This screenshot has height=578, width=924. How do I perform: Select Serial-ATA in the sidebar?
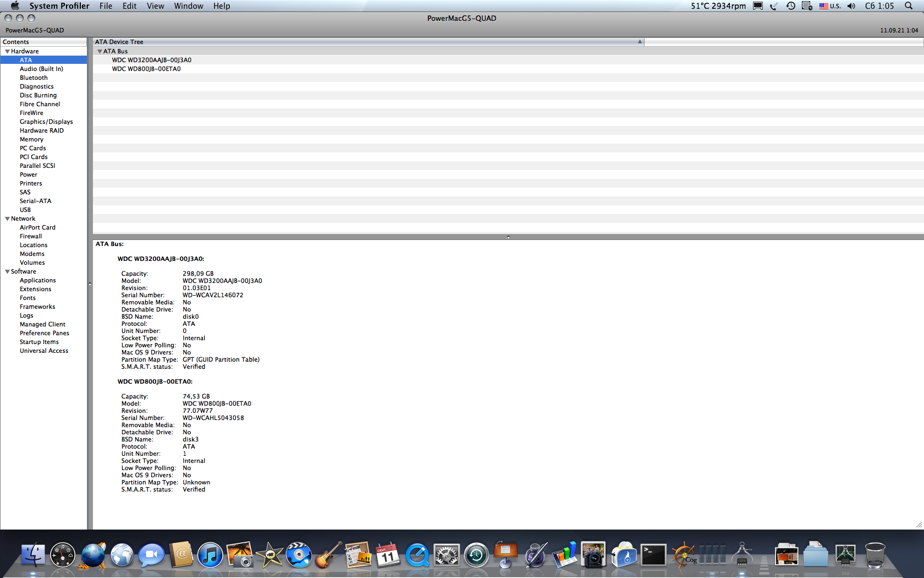35,201
